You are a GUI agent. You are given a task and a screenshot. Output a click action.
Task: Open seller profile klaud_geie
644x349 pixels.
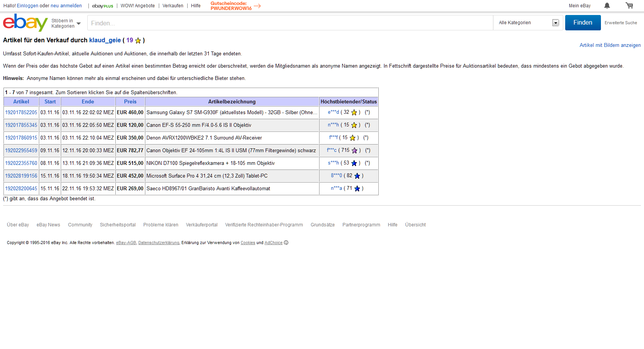pyautogui.click(x=105, y=40)
